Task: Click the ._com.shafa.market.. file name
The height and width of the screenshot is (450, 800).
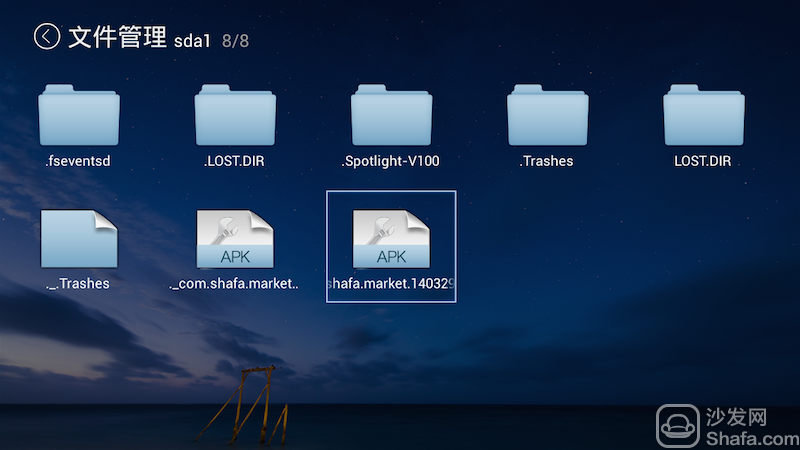Action: click(234, 284)
